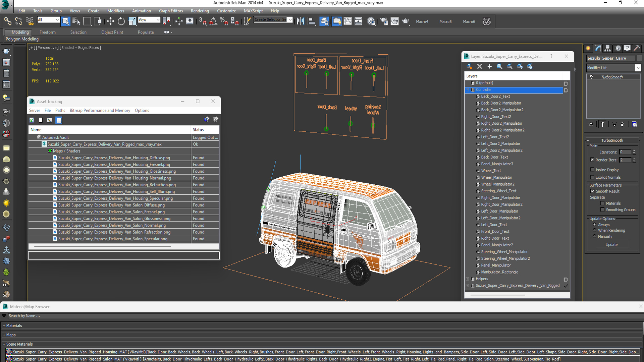Open Select by Name icon
The image size is (644, 362).
coord(76,21)
